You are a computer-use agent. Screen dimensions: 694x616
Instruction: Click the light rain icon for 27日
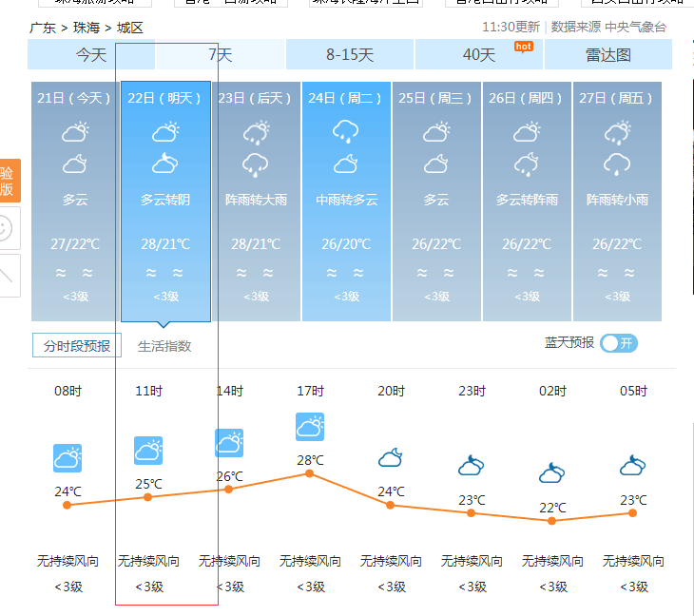pyautogui.click(x=617, y=164)
